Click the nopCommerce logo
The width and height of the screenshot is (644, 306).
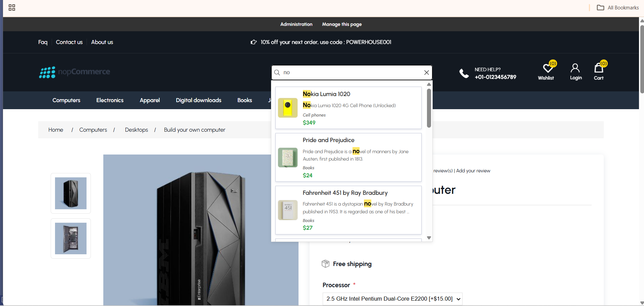click(x=74, y=72)
